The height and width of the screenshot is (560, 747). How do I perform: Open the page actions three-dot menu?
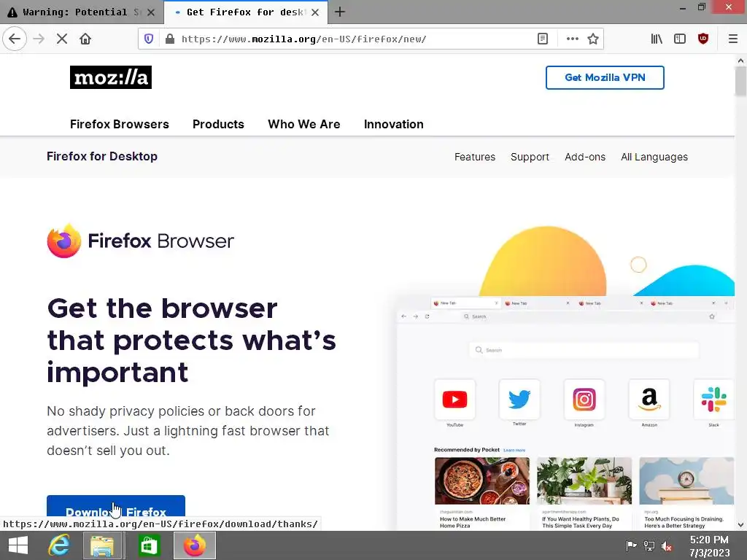(572, 39)
